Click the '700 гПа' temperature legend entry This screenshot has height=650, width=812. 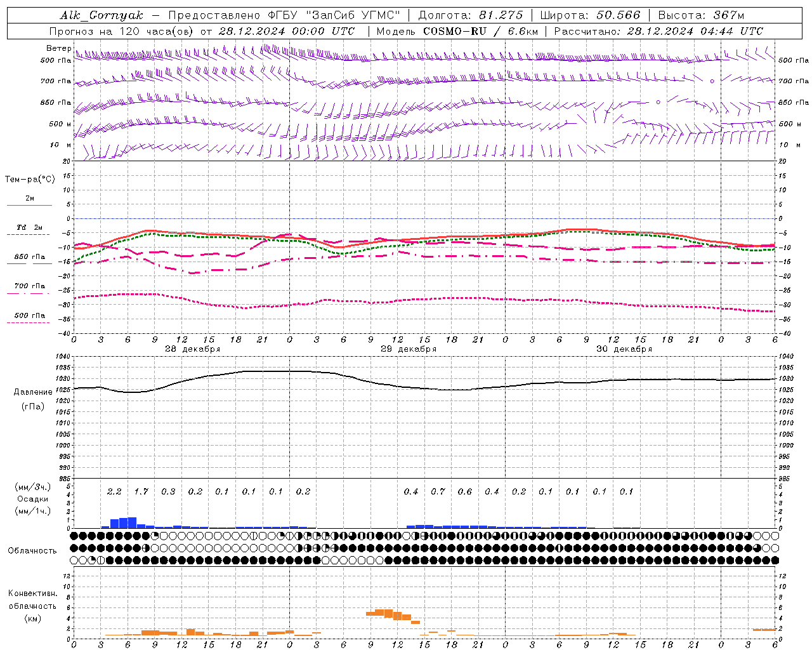pyautogui.click(x=30, y=286)
